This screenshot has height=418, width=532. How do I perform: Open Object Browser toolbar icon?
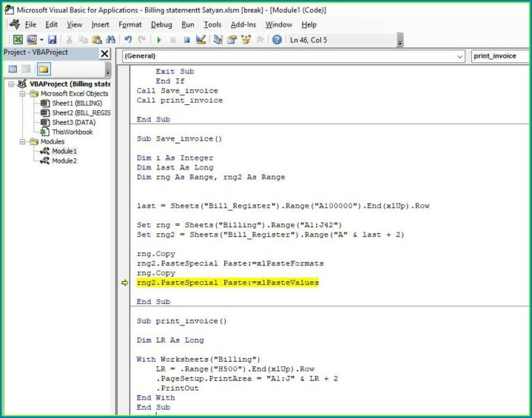pyautogui.click(x=246, y=40)
